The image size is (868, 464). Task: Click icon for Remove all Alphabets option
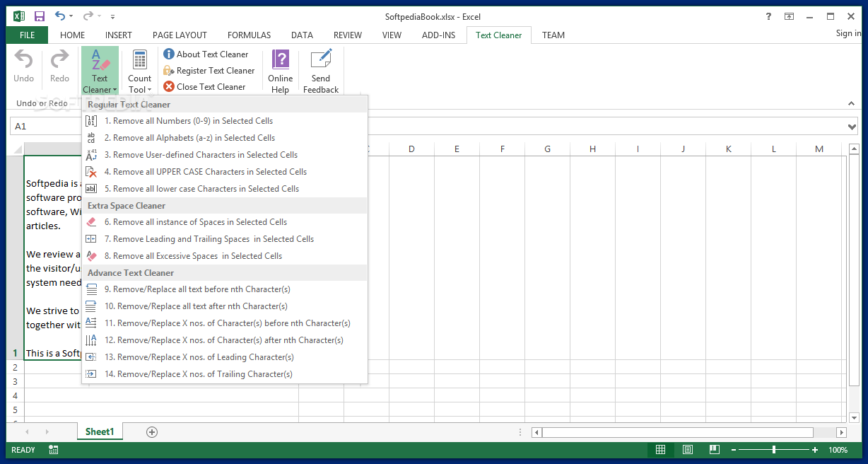(91, 138)
